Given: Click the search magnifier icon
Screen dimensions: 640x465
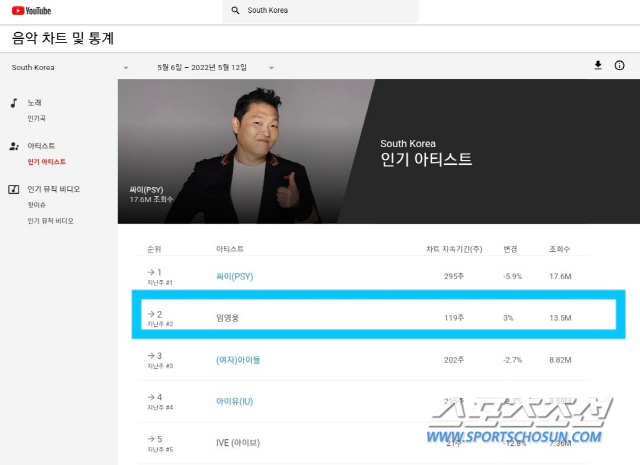Looking at the screenshot, I should (x=235, y=10).
